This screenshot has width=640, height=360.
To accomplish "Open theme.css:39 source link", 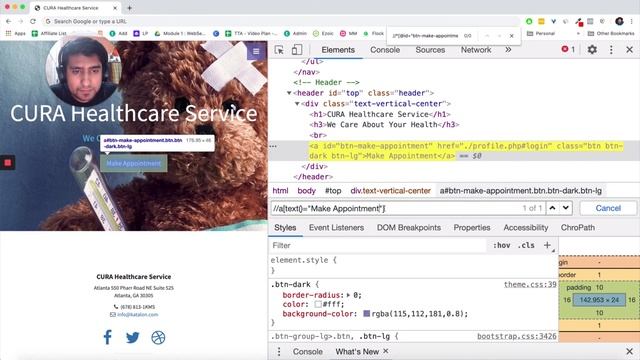I will (x=530, y=284).
